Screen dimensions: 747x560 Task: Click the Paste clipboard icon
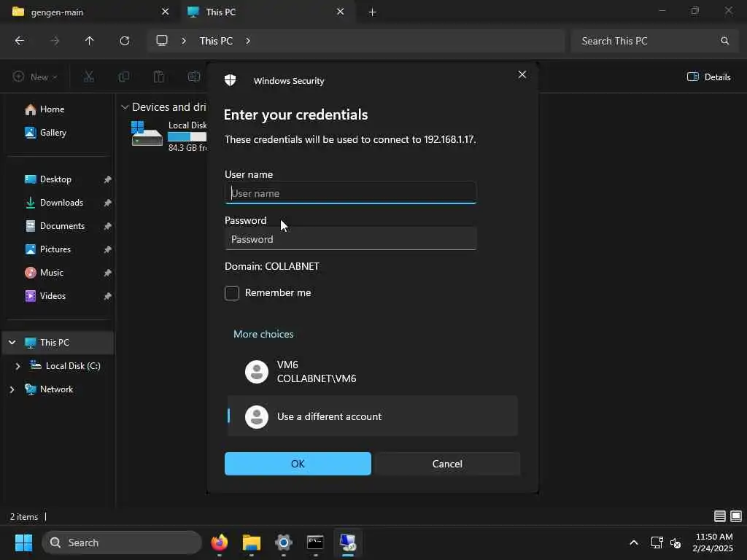158,77
